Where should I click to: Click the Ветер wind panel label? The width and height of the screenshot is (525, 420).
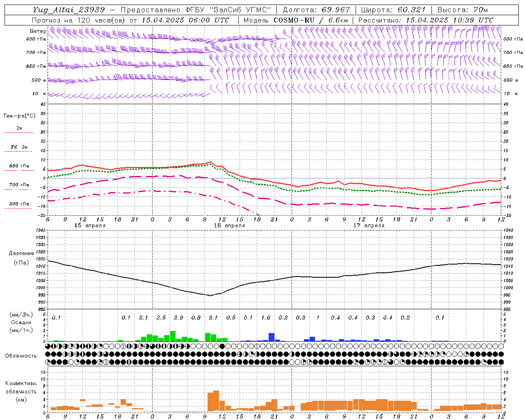pos(38,31)
